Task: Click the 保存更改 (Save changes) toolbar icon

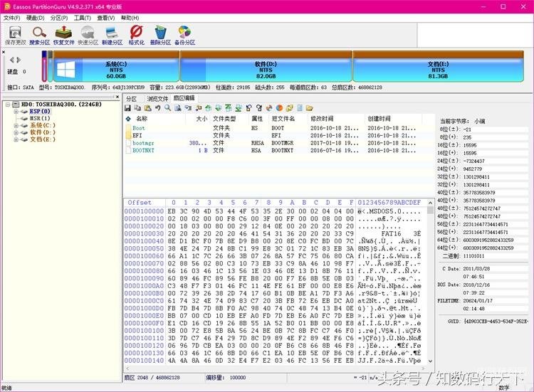Action: click(x=16, y=36)
